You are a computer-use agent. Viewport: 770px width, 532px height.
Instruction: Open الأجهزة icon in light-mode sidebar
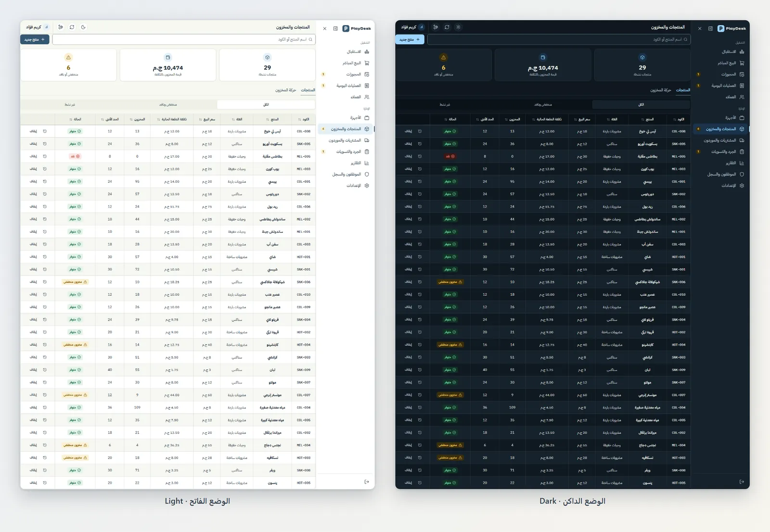(x=367, y=117)
